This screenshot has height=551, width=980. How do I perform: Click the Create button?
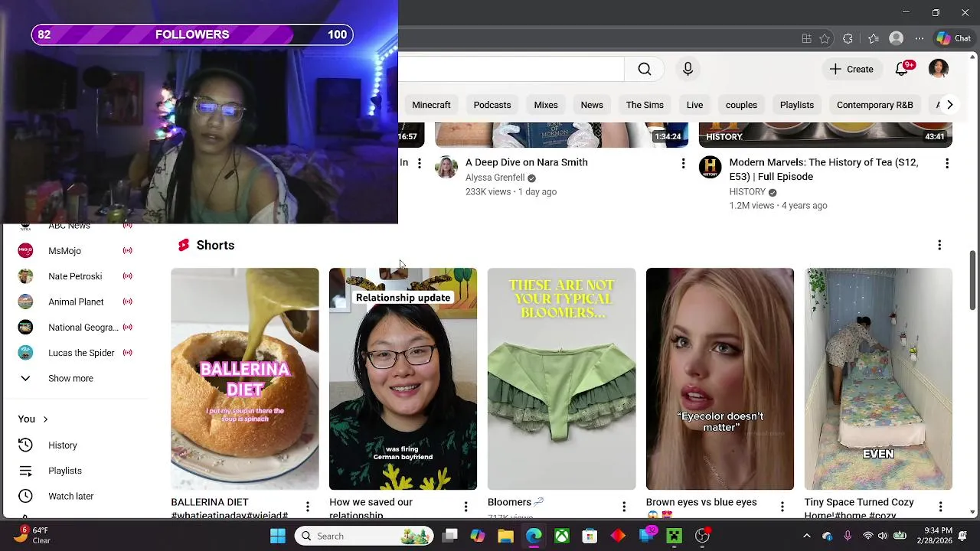851,69
